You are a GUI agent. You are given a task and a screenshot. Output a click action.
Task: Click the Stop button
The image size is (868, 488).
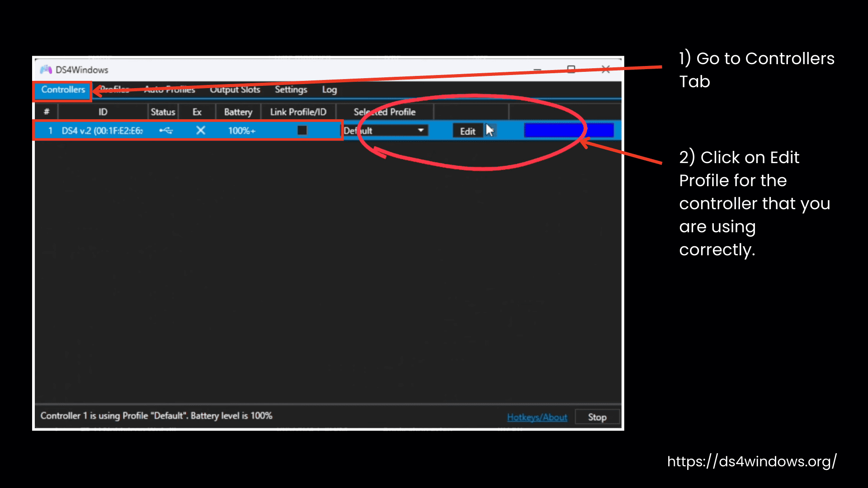[597, 417]
